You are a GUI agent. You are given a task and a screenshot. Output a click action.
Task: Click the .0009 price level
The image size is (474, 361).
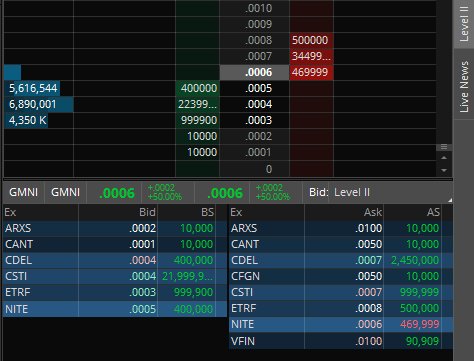tap(254, 24)
